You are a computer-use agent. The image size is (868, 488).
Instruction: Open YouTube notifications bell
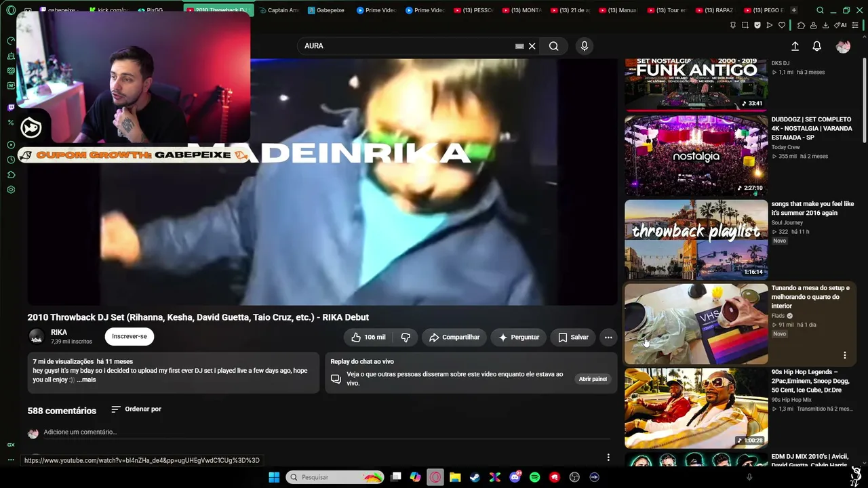pos(817,46)
